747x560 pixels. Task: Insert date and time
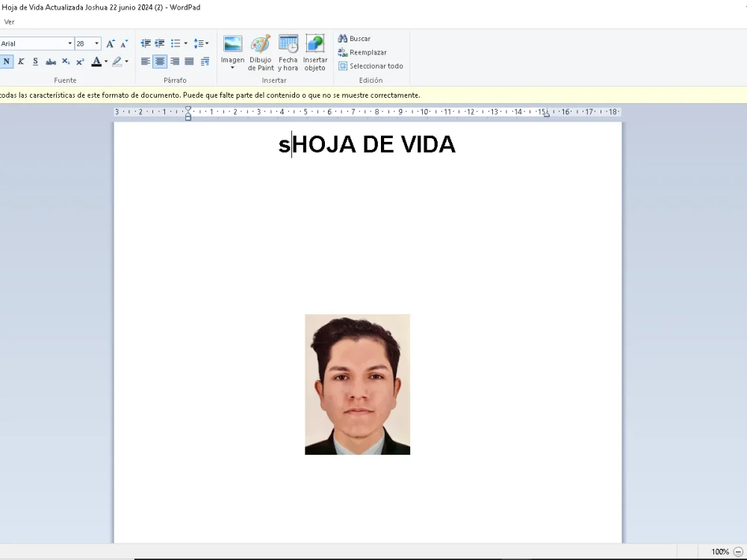(x=288, y=52)
